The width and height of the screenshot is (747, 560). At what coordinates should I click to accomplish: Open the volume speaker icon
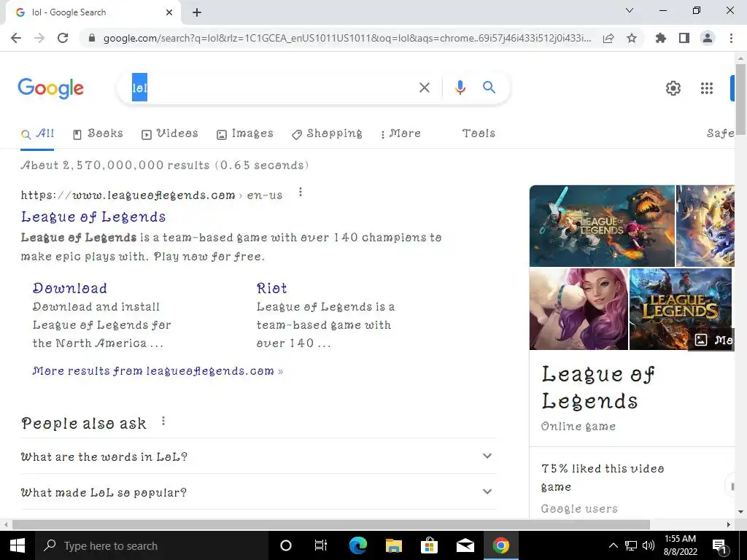649,545
